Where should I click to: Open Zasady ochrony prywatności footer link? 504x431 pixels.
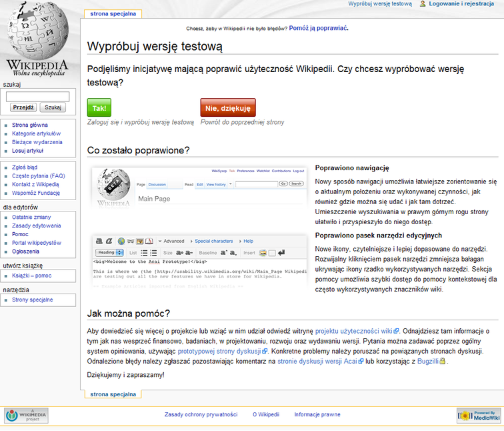coord(201,415)
